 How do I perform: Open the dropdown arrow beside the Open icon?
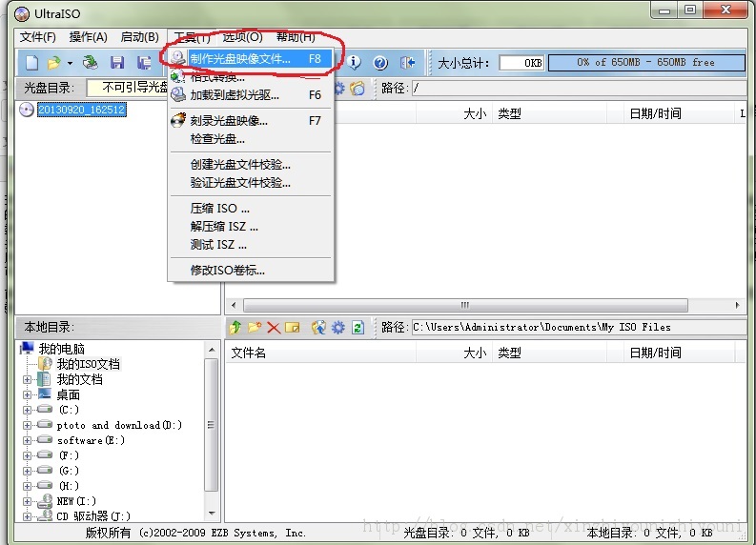[x=70, y=63]
